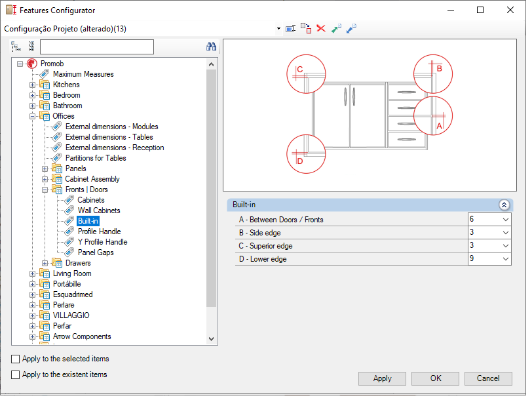Click the expand all tree icon
The width and height of the screenshot is (532, 402).
[x=16, y=47]
